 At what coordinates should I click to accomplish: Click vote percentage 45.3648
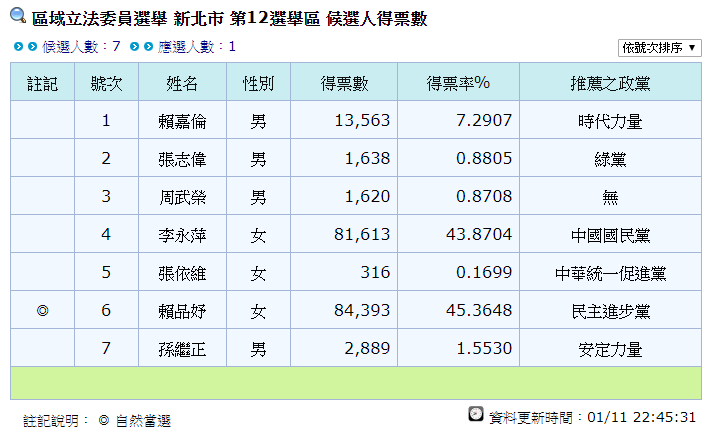tap(479, 311)
